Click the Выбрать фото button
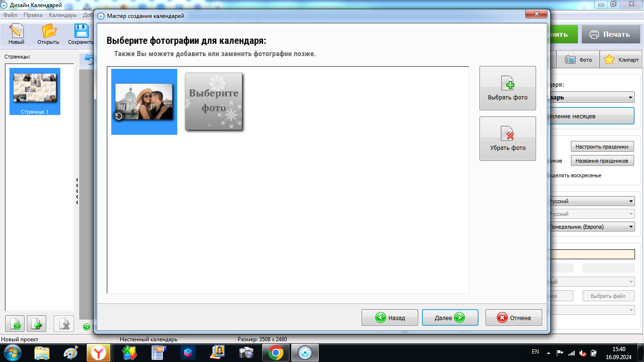 tap(507, 88)
